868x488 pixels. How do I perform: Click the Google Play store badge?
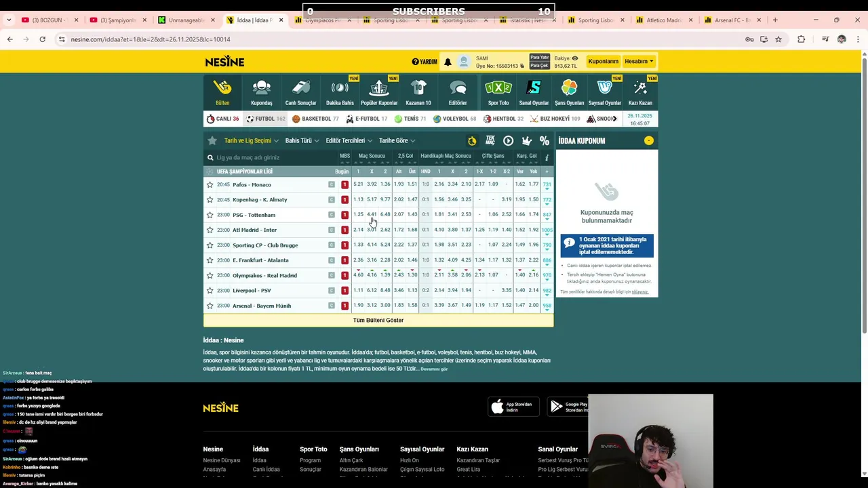pos(568,407)
